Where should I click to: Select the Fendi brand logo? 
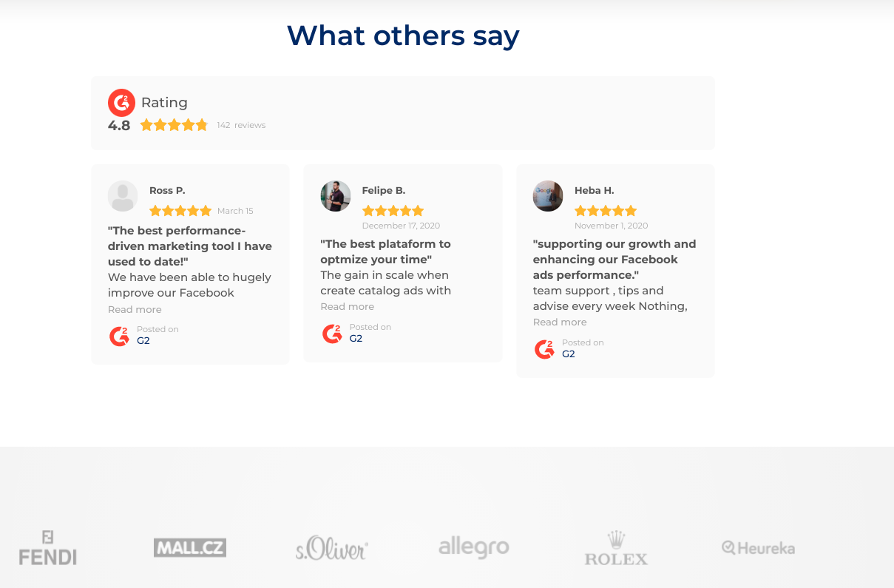[47, 548]
